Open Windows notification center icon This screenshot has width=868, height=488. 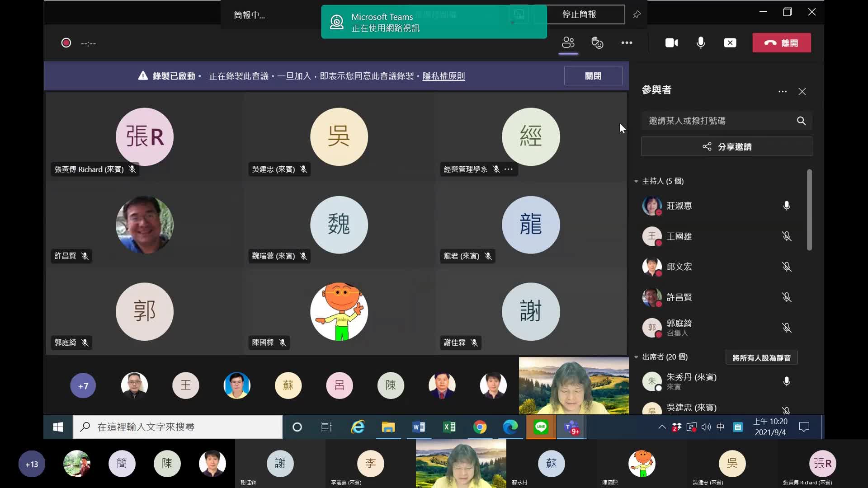pos(804,427)
